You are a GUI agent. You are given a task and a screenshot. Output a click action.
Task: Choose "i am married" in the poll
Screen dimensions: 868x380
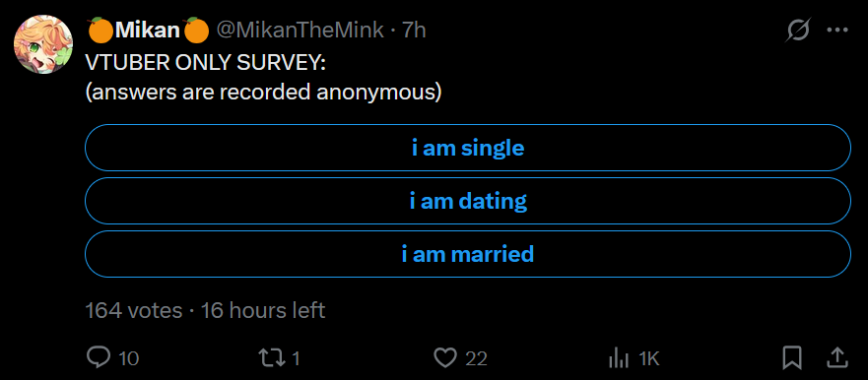(x=468, y=254)
